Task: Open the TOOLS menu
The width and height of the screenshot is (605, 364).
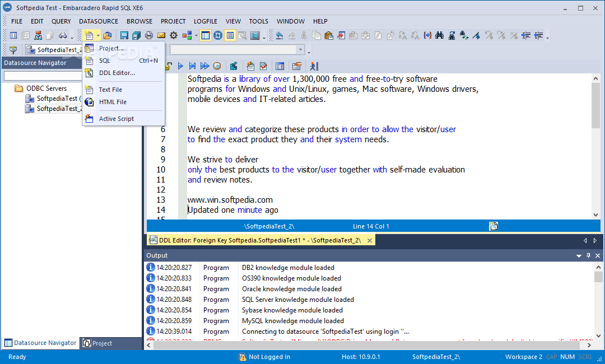Action: (x=258, y=21)
